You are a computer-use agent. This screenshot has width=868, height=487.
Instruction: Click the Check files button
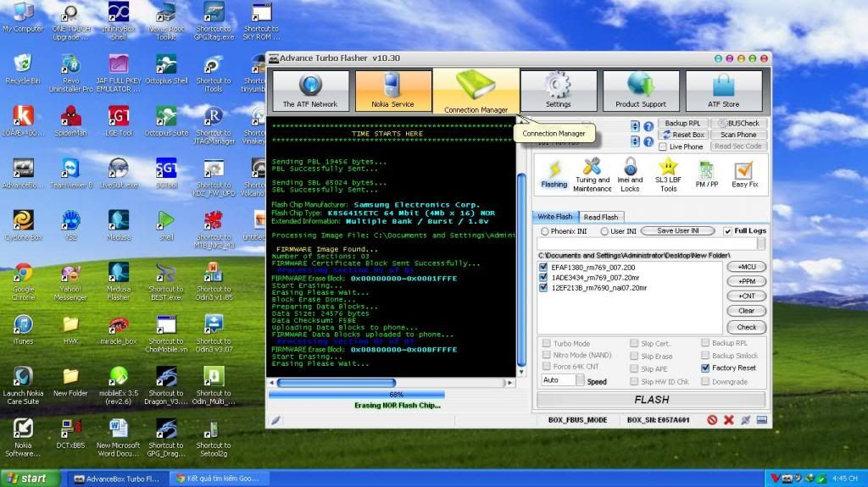click(746, 327)
